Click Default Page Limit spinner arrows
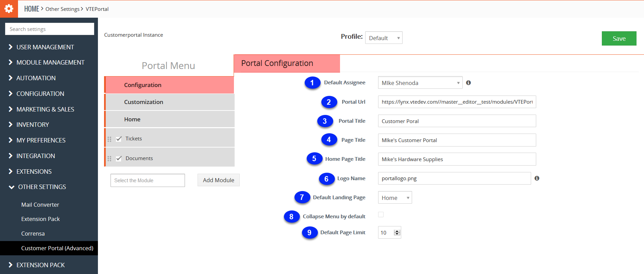The image size is (644, 274). pyautogui.click(x=397, y=233)
